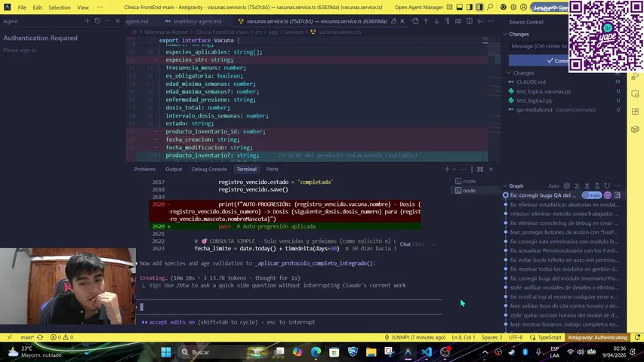Open settings gear in title bar
Viewport: 644px width, 362px height.
pyautogui.click(x=513, y=7)
